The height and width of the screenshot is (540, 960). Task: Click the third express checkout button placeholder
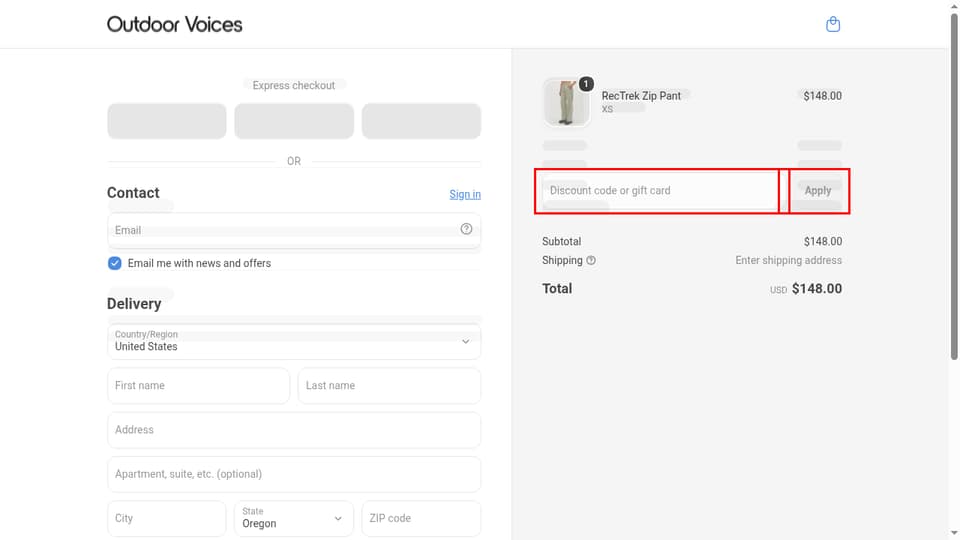click(x=421, y=121)
